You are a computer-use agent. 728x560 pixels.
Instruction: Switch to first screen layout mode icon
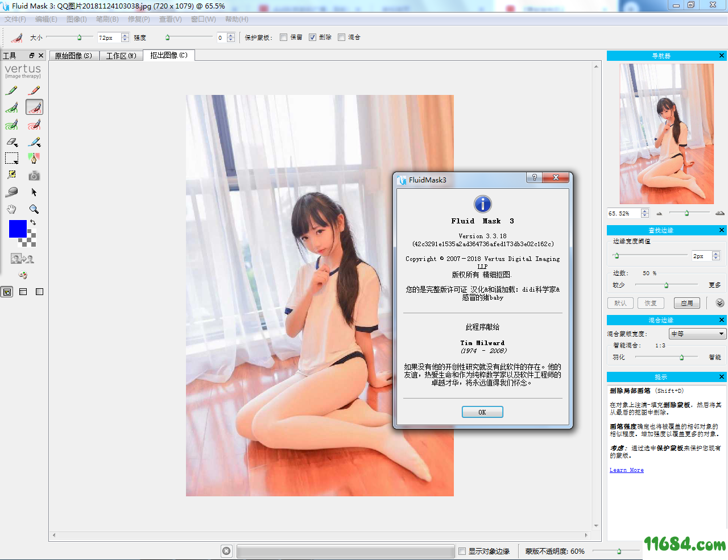pyautogui.click(x=7, y=292)
